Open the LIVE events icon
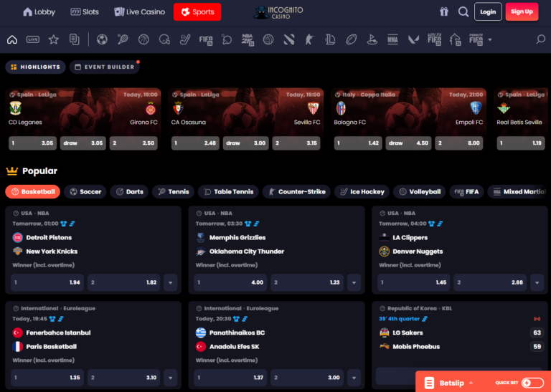551x392 pixels. [x=33, y=39]
